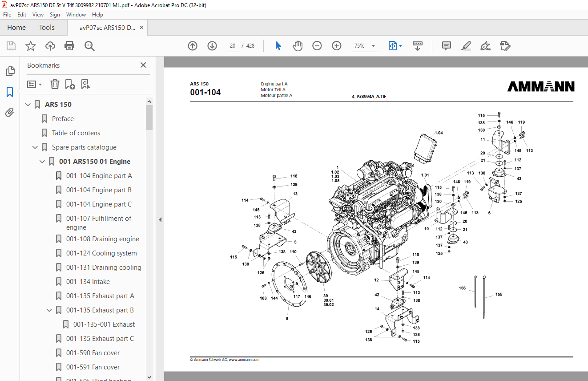The width and height of the screenshot is (588, 381).
Task: Zoom out with minus icon
Action: pyautogui.click(x=317, y=46)
